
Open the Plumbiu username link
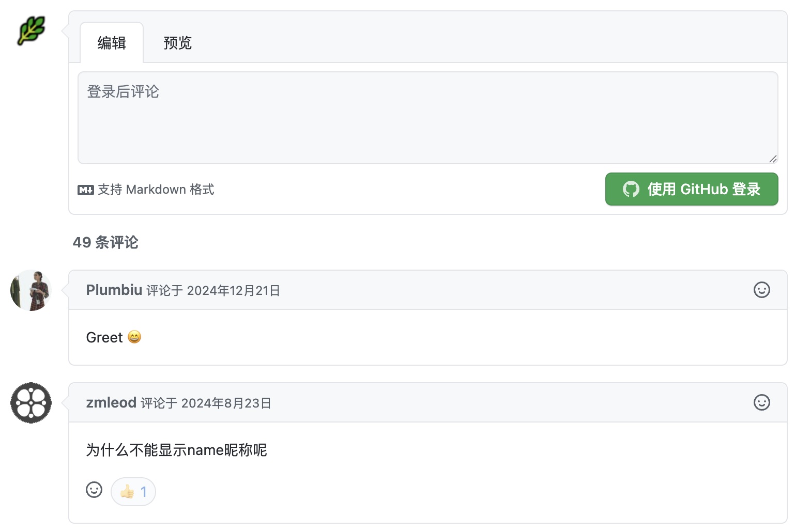coord(114,290)
